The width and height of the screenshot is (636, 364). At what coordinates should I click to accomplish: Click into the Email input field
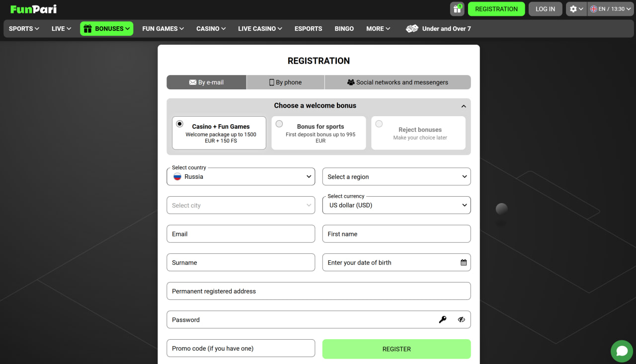241,234
